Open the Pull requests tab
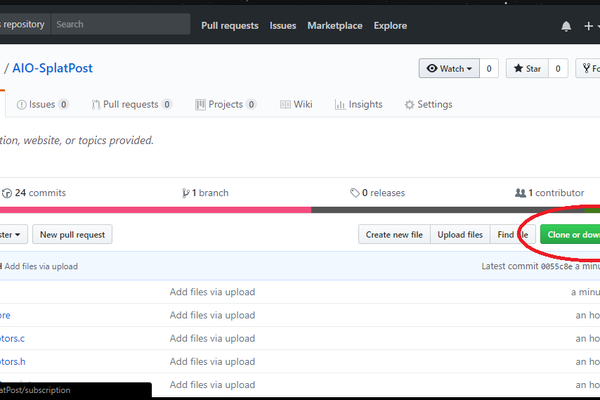The height and width of the screenshot is (400, 600). coord(132,104)
